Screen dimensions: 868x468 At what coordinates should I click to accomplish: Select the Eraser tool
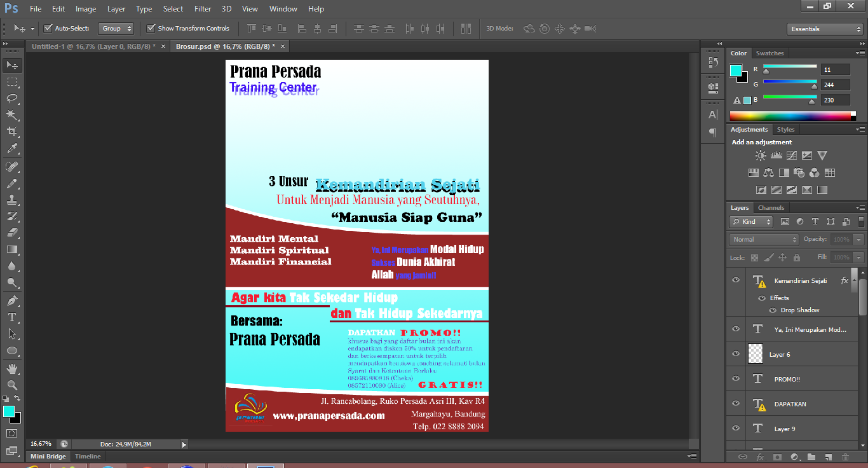click(11, 233)
